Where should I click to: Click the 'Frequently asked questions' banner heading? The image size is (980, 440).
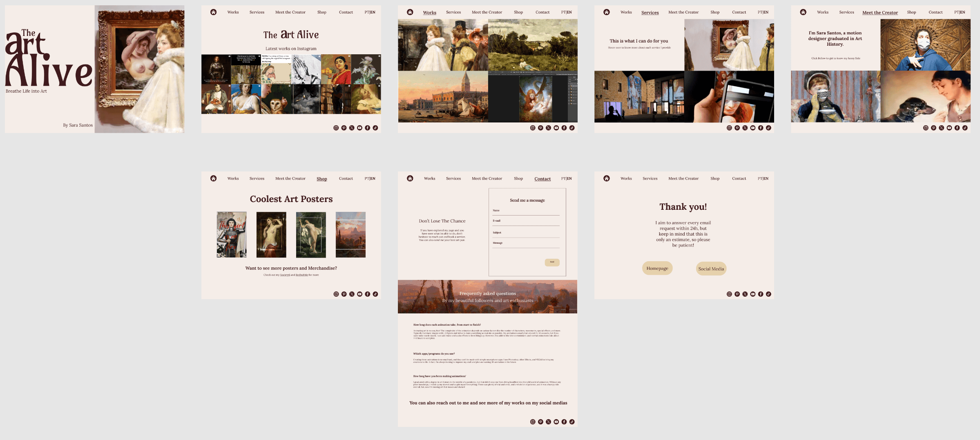point(488,293)
